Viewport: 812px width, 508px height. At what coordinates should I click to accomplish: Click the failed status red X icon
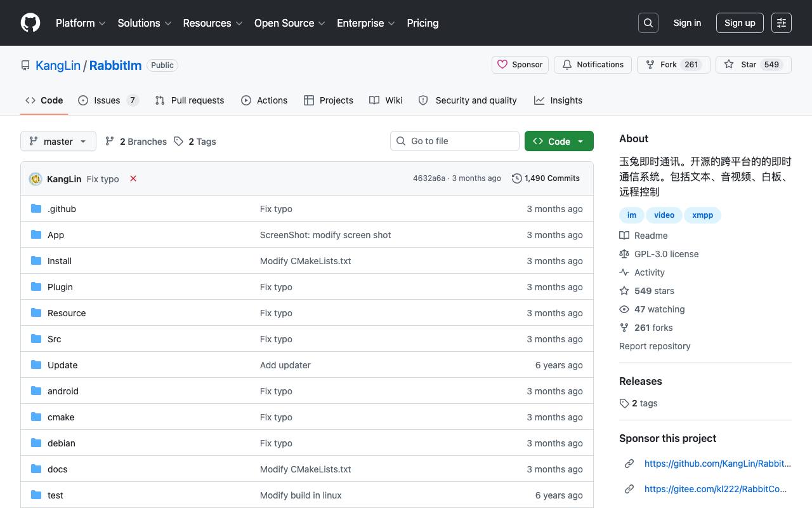133,178
